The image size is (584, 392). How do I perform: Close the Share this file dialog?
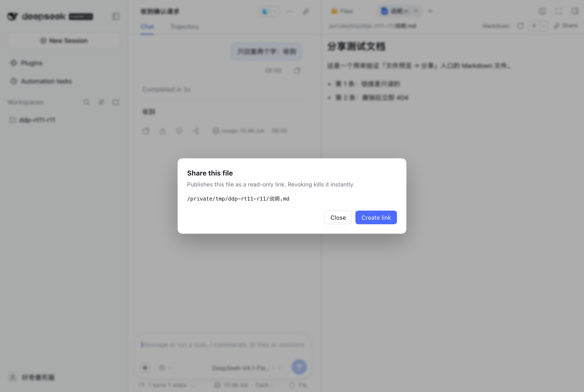pos(338,217)
